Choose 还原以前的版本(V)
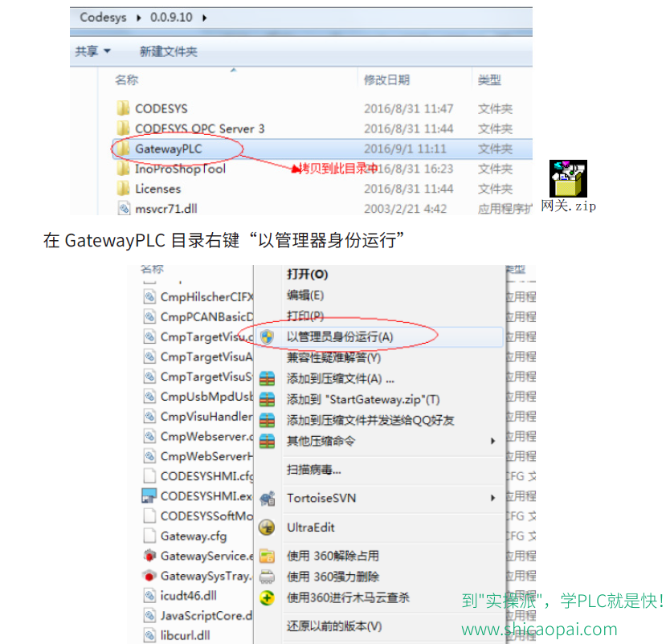The width and height of the screenshot is (666, 644). (334, 626)
